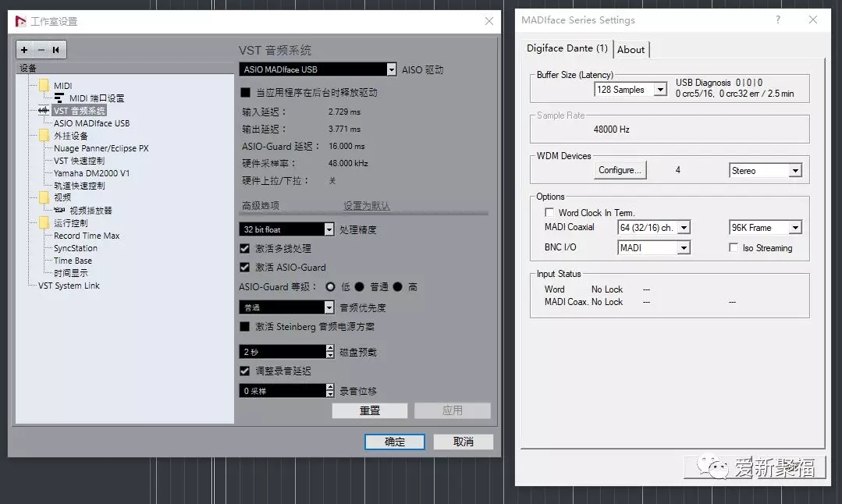Click the MIDI 端口设置 icon
Viewport: 842px width, 504px height.
click(x=59, y=98)
